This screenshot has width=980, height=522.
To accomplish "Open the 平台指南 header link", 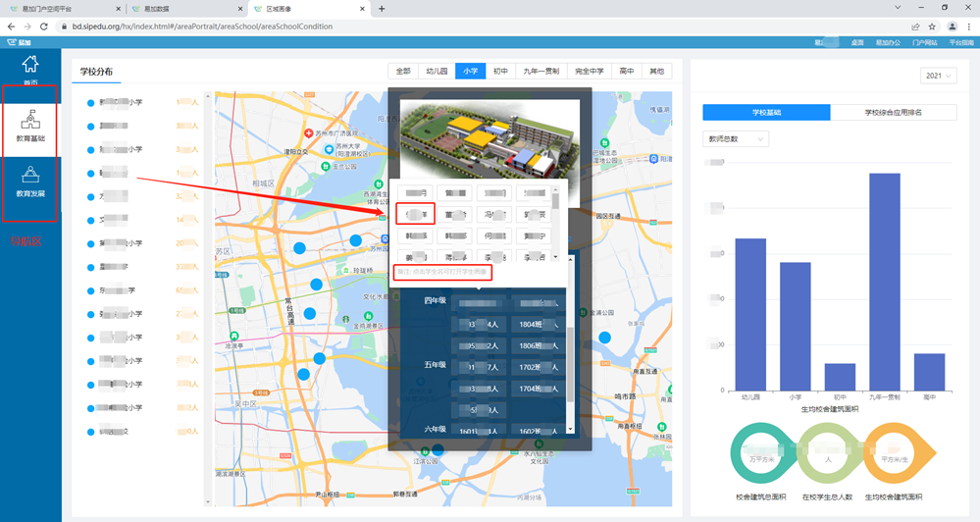I will (961, 42).
